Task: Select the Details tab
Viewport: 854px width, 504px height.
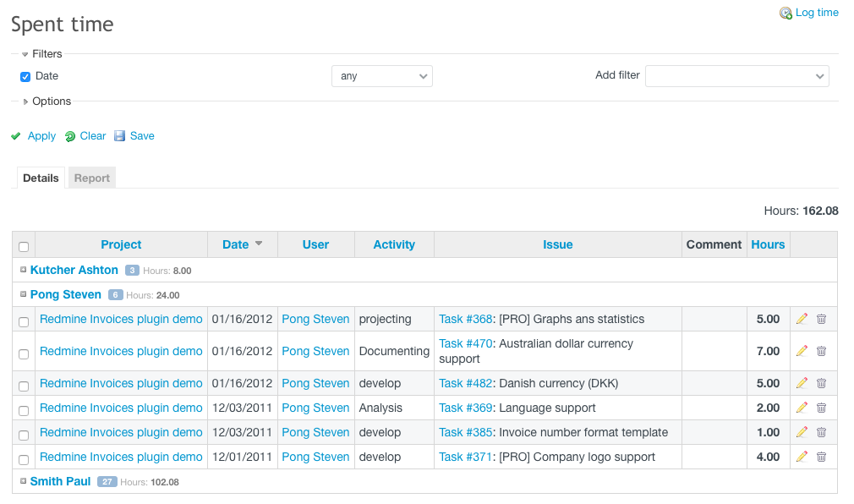Action: [x=41, y=178]
